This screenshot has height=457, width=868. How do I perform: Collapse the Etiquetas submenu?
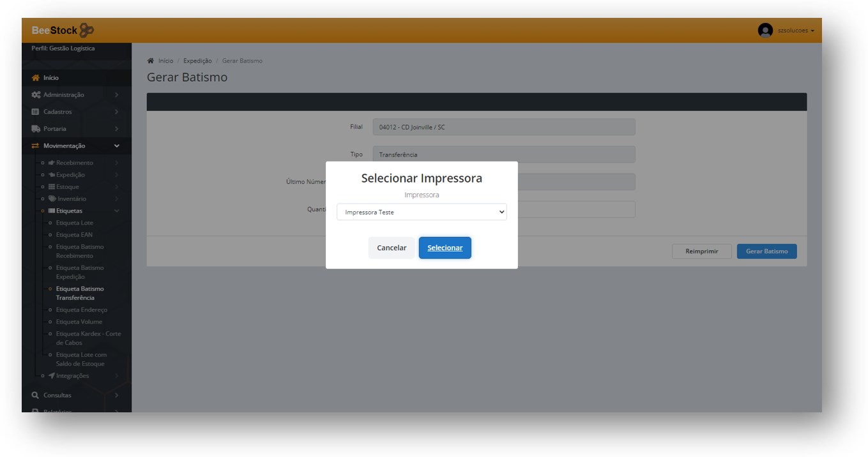pos(116,211)
